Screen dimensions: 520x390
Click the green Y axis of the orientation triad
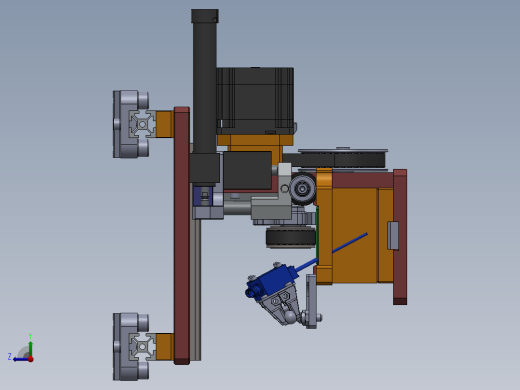point(30,348)
